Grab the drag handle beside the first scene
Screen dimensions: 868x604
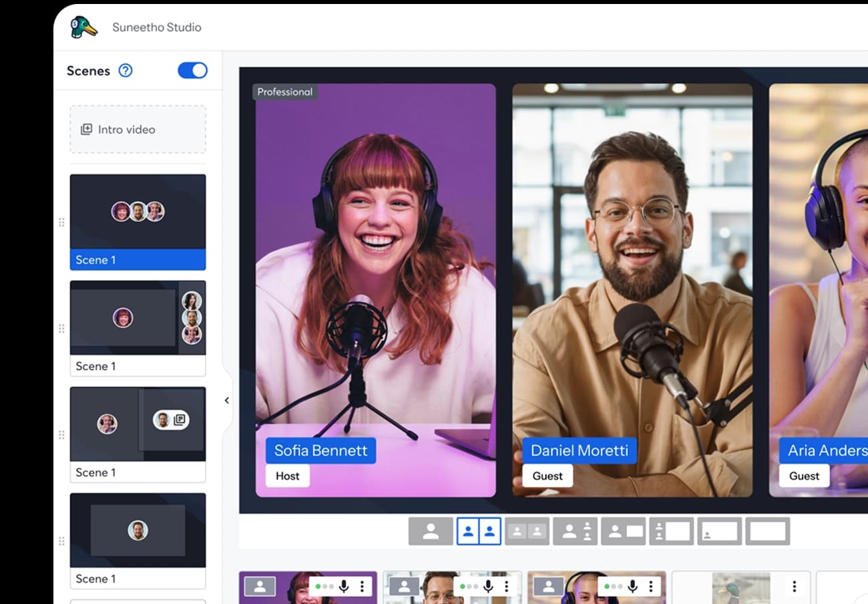[61, 222]
